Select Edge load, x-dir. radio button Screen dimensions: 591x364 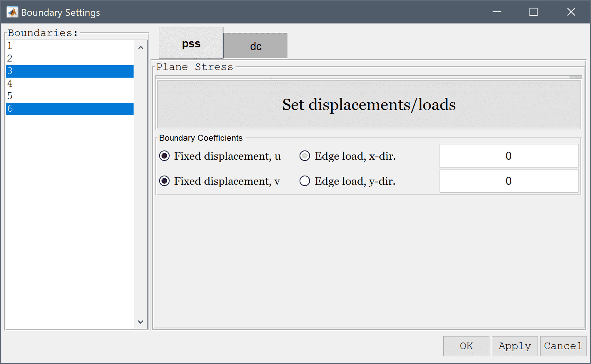305,156
